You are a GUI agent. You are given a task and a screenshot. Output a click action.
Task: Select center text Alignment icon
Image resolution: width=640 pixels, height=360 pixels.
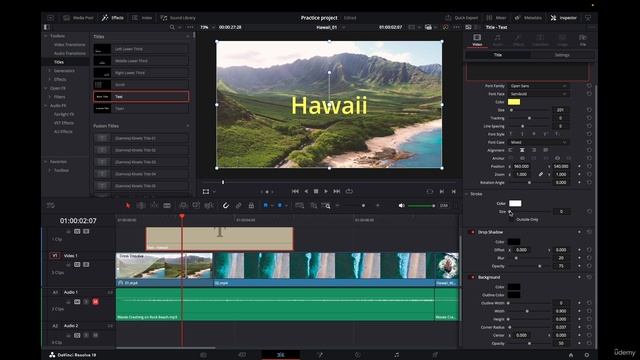click(522, 150)
